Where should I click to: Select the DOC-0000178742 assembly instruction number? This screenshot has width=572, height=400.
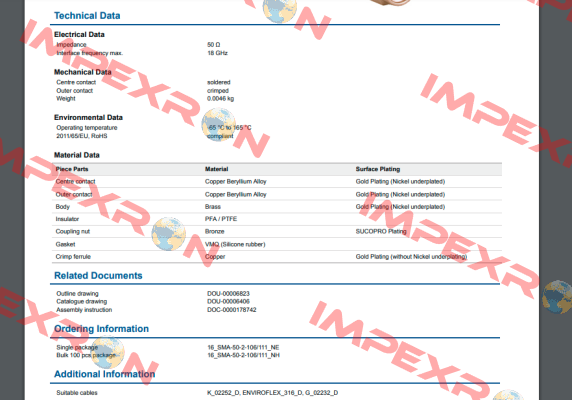[x=232, y=310]
